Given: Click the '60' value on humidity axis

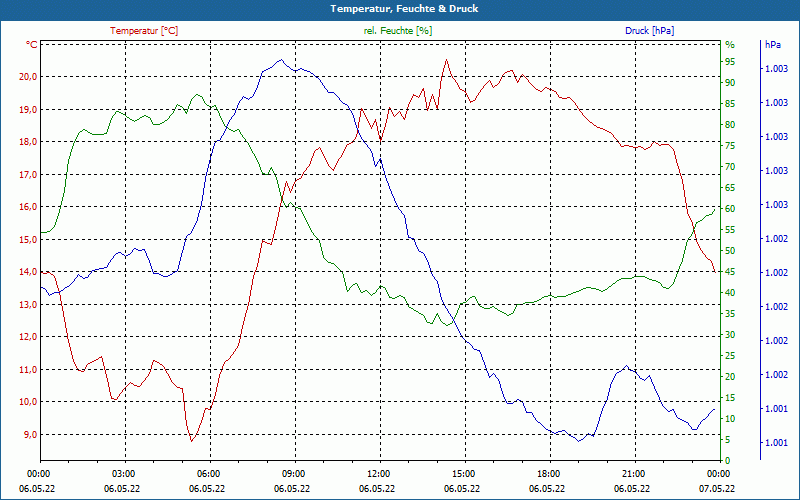Looking at the screenshot, I should point(730,209).
